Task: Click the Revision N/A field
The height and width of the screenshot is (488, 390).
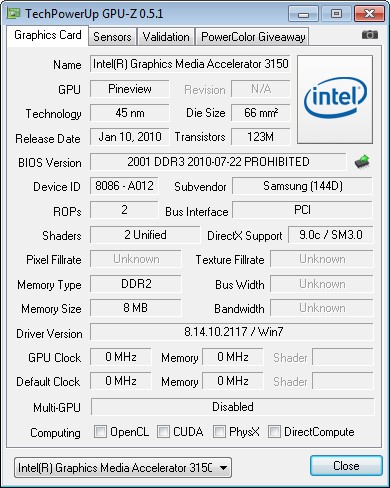Action: [261, 89]
